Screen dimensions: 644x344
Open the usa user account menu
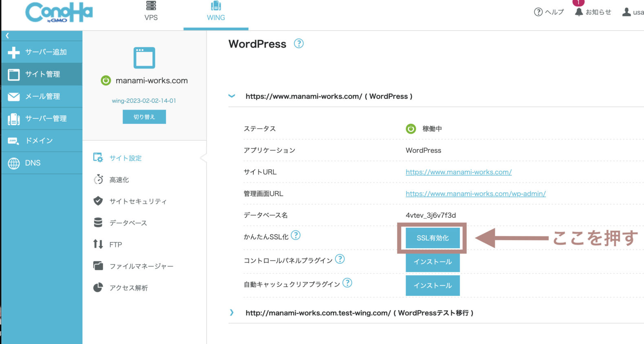[633, 12]
